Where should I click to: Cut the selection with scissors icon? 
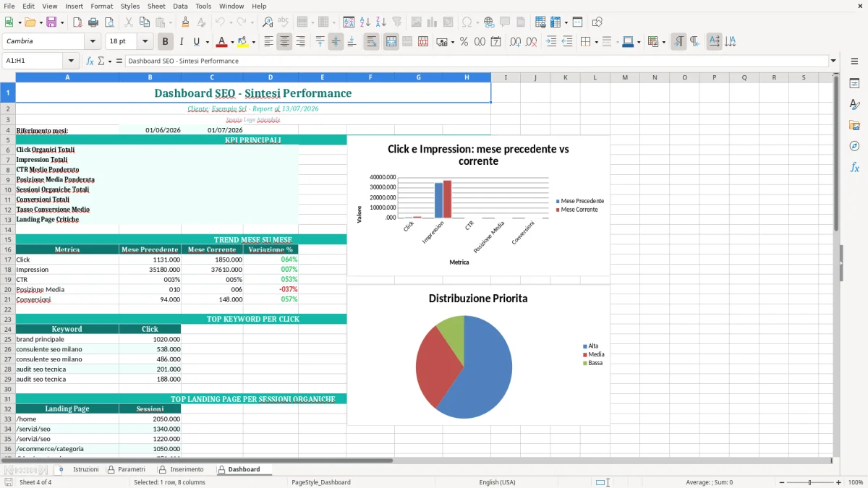128,22
